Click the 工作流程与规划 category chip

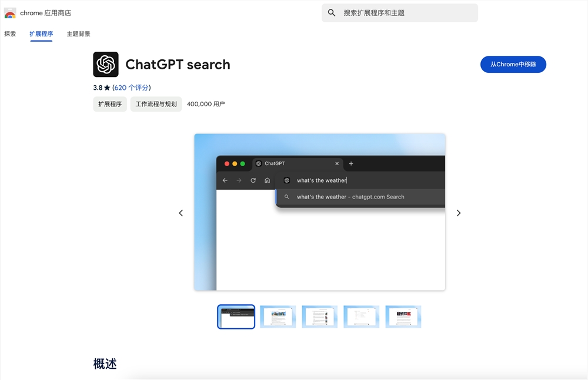tap(156, 104)
